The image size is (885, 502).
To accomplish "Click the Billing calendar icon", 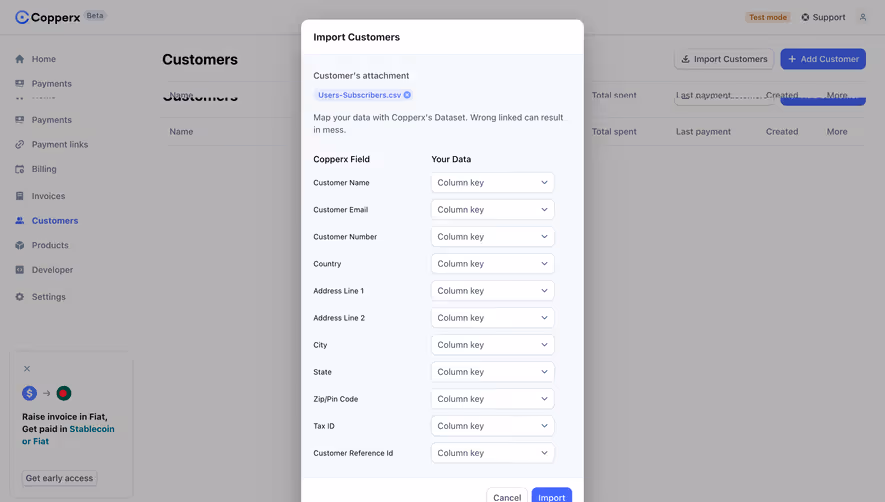I will (20, 169).
